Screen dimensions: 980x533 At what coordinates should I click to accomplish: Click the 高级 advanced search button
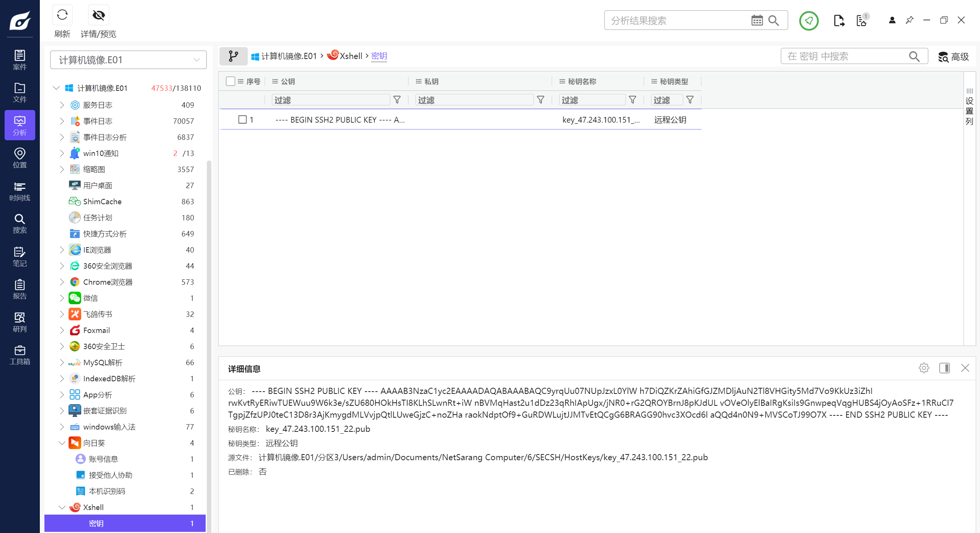(x=954, y=57)
